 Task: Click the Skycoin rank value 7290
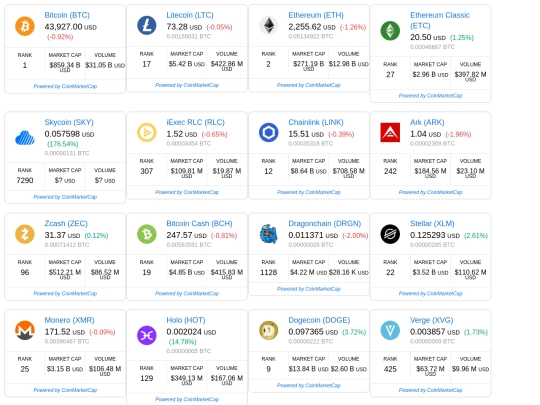tap(25, 180)
